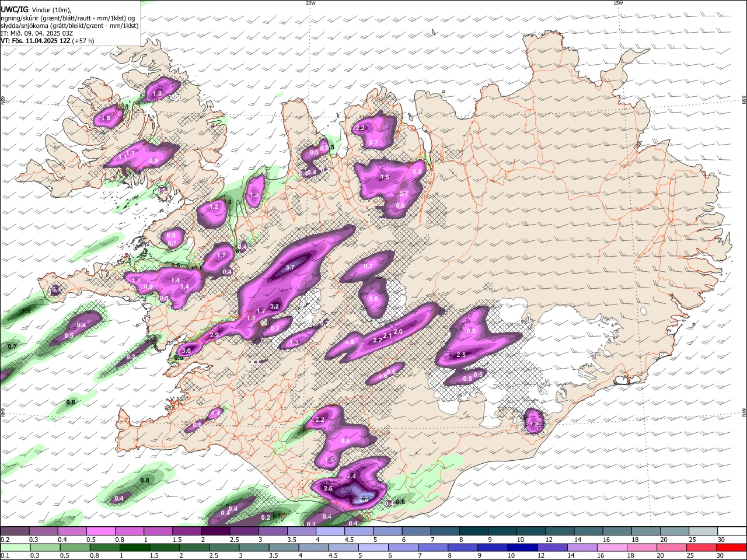Pick the pale grey 25 swatch in the upper snow legend
This screenshot has height=560, width=747.
pyautogui.click(x=703, y=531)
